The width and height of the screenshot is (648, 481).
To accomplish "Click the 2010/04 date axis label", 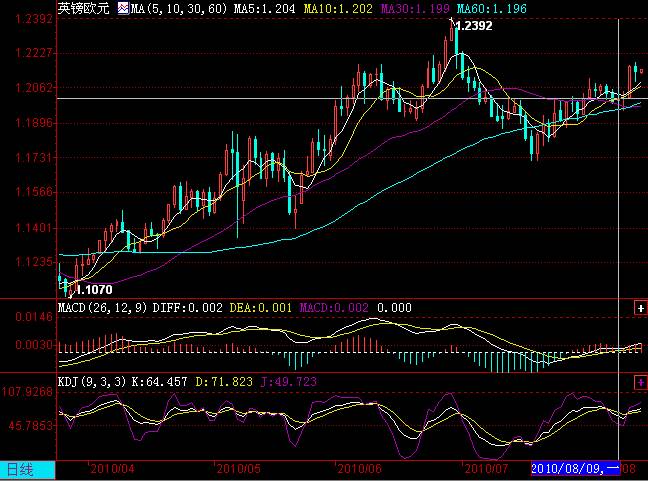I will point(112,469).
